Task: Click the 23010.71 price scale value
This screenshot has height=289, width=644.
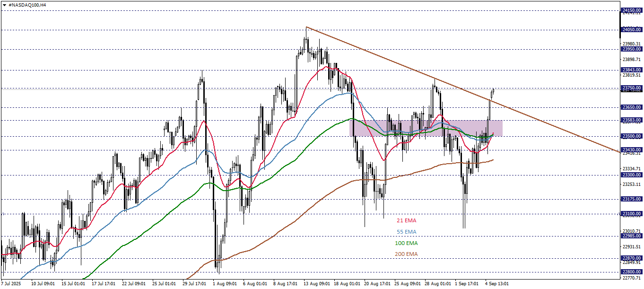Action: (633, 231)
